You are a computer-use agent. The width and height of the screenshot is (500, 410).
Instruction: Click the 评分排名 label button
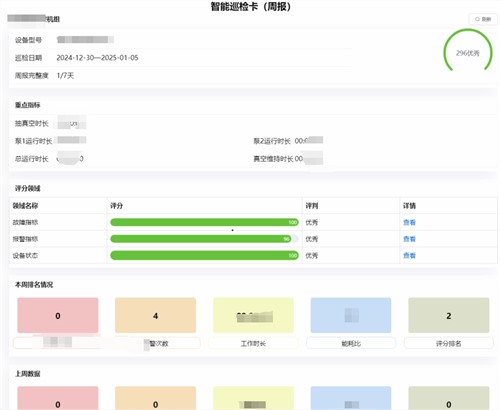pos(449,343)
